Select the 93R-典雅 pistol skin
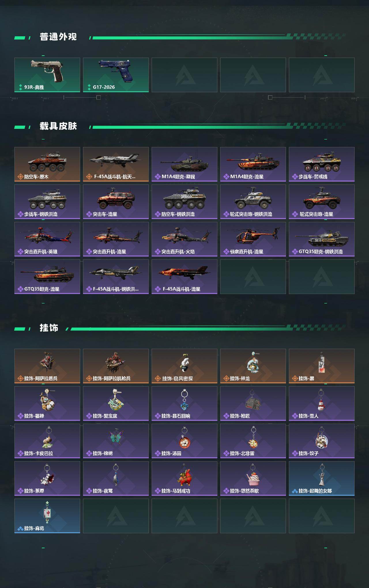 pos(47,75)
